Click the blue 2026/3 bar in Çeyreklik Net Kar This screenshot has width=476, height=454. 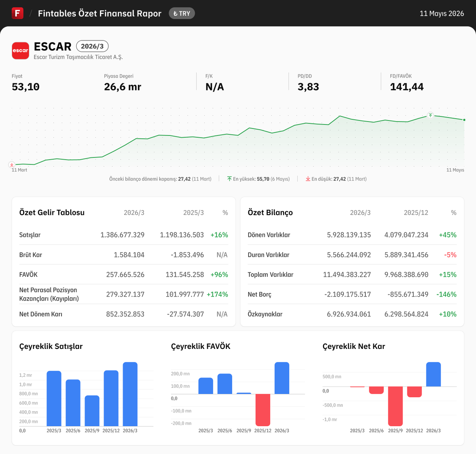[433, 374]
